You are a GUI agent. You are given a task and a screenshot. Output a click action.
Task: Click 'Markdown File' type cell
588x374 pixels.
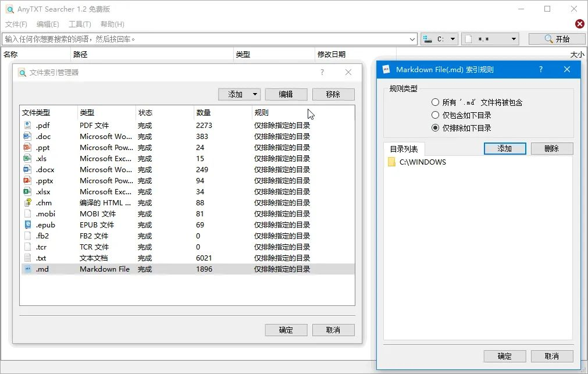pyautogui.click(x=105, y=269)
